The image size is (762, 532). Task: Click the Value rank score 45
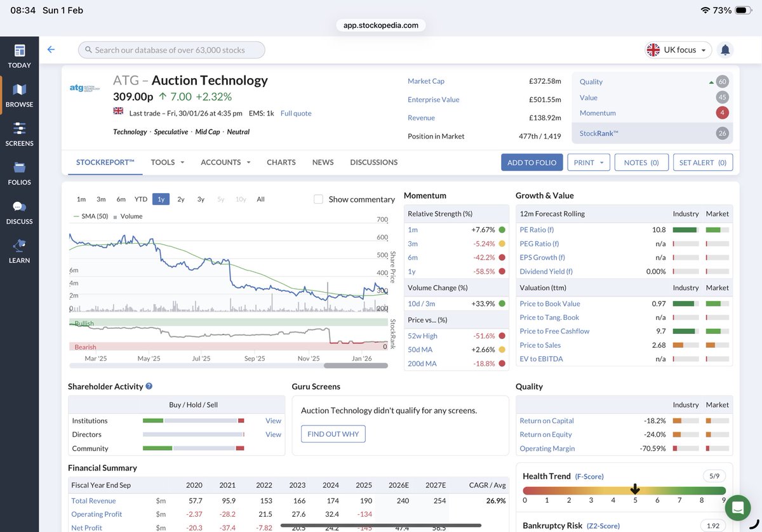(x=722, y=97)
